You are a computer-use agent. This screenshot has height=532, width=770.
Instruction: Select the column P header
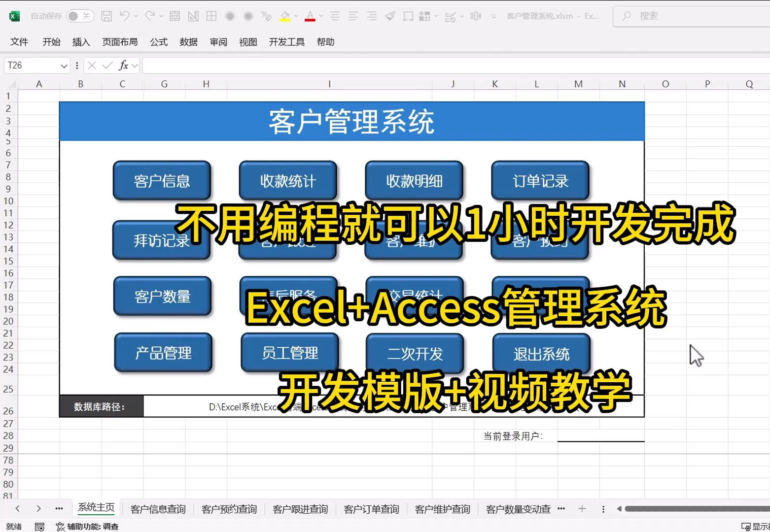[x=707, y=84]
